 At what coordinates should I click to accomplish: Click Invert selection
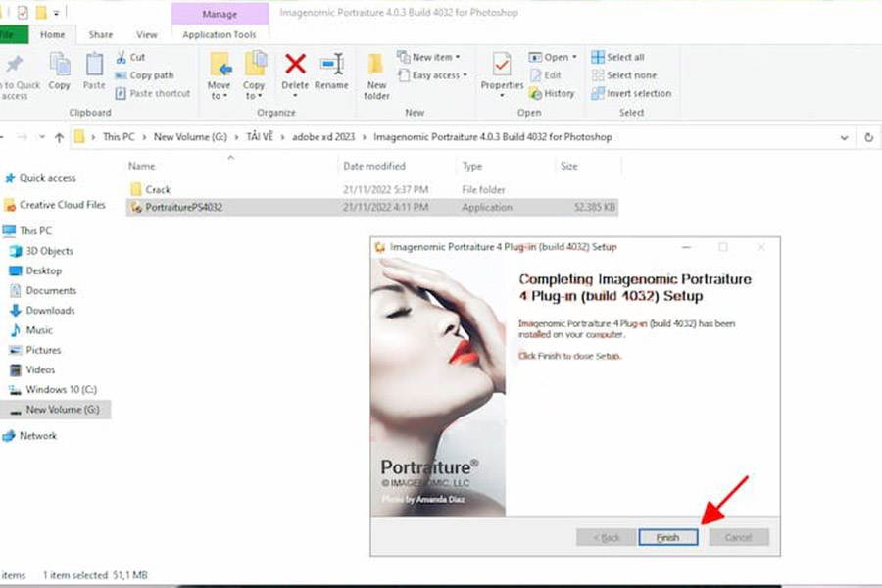pos(632,93)
